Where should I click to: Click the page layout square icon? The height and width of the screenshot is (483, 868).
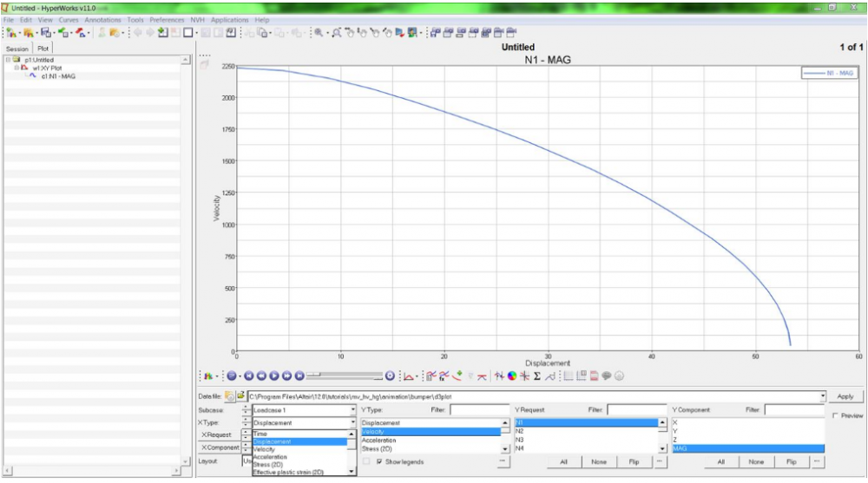pyautogui.click(x=188, y=33)
